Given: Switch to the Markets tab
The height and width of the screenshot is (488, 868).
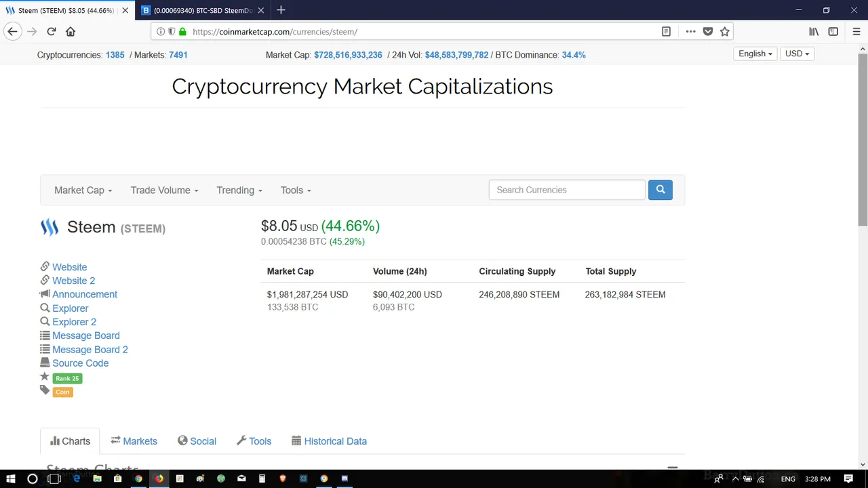Looking at the screenshot, I should point(134,441).
